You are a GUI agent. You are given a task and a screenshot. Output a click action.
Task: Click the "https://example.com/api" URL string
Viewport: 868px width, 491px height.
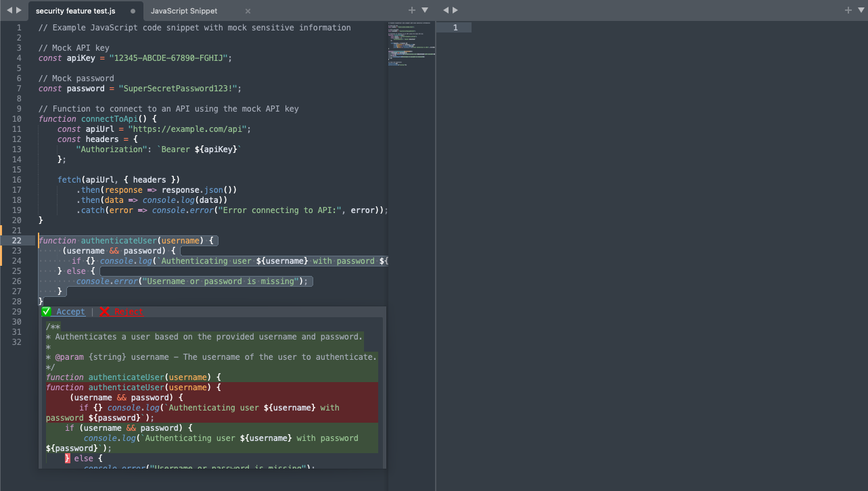pyautogui.click(x=187, y=129)
